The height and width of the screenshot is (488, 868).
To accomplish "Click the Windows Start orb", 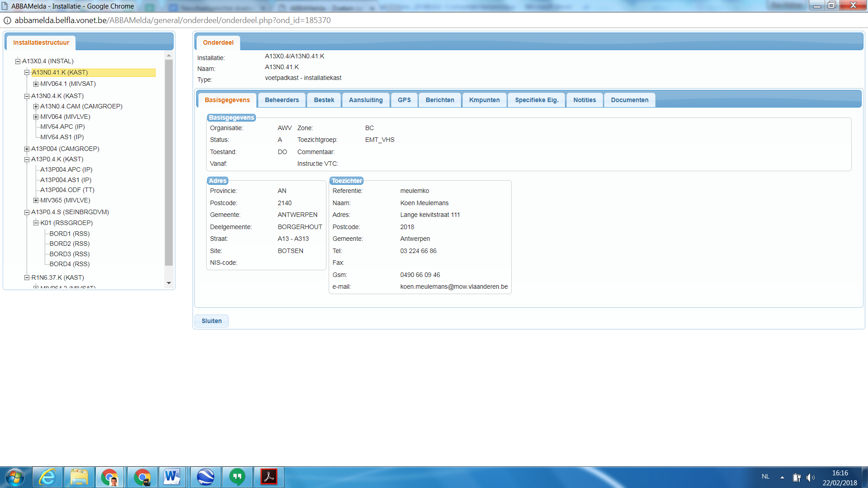I will [x=15, y=477].
